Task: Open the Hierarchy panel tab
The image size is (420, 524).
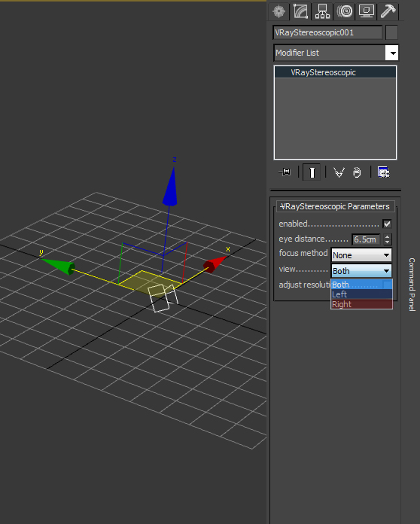Action: point(322,11)
